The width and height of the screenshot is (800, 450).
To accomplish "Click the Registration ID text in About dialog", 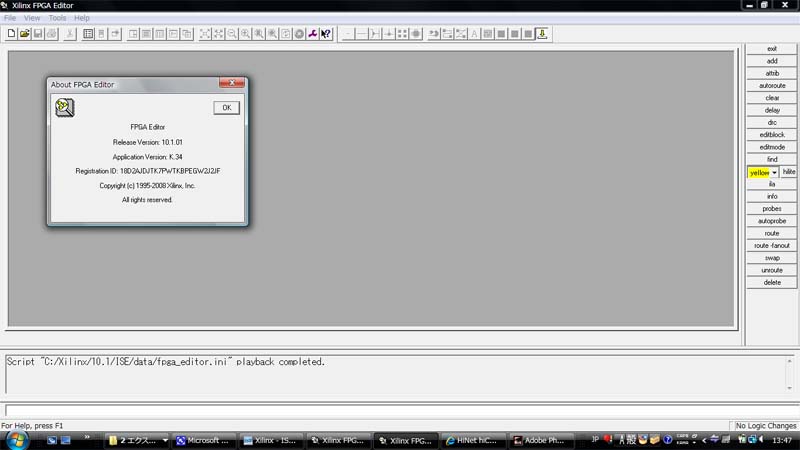I will (148, 171).
